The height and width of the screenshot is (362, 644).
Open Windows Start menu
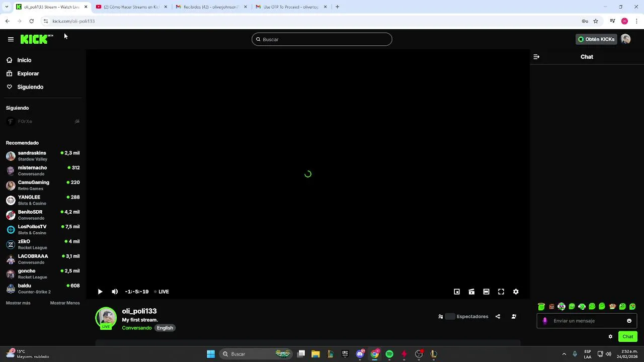[x=211, y=354]
